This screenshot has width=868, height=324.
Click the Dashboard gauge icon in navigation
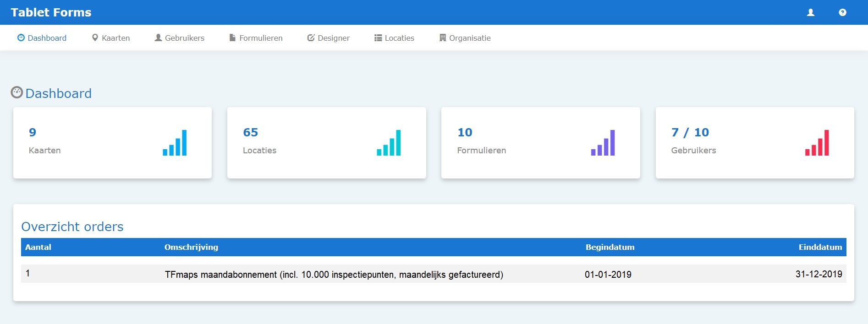[21, 38]
